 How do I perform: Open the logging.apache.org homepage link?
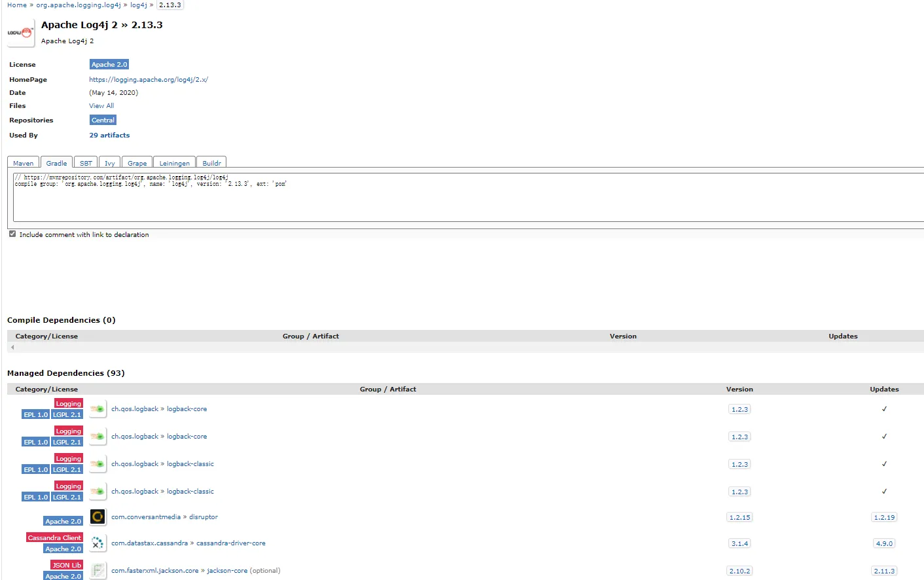pyautogui.click(x=149, y=80)
